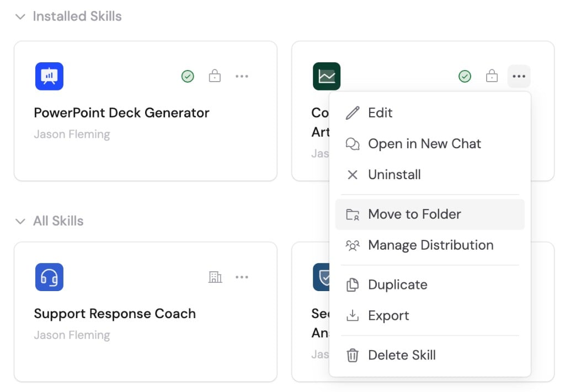This screenshot has width=565, height=392.
Task: Click the All Skills heading
Action: (58, 221)
